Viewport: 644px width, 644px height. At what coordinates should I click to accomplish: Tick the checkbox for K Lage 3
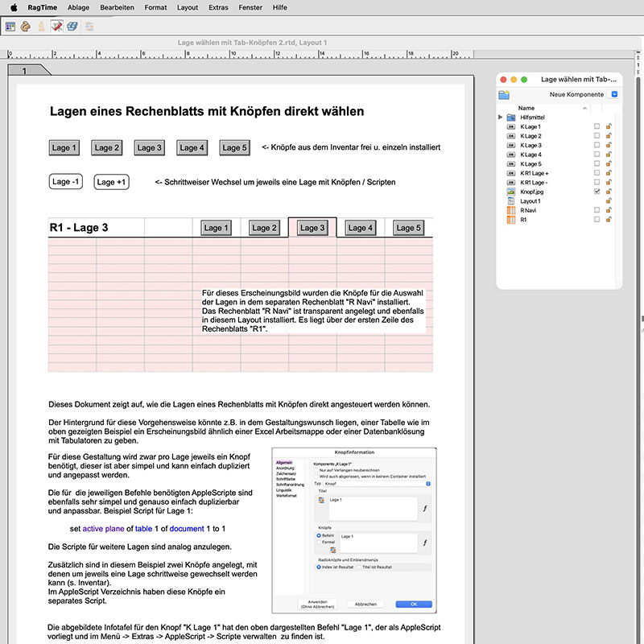(597, 145)
